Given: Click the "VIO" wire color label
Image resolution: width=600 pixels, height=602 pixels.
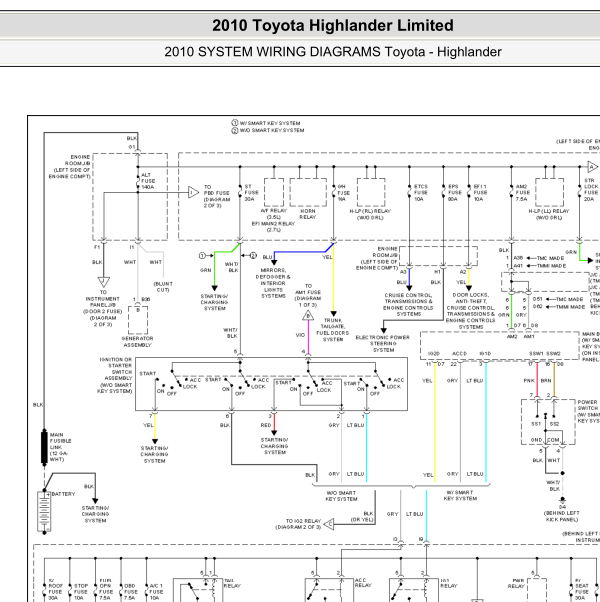Looking at the screenshot, I should pyautogui.click(x=300, y=335).
